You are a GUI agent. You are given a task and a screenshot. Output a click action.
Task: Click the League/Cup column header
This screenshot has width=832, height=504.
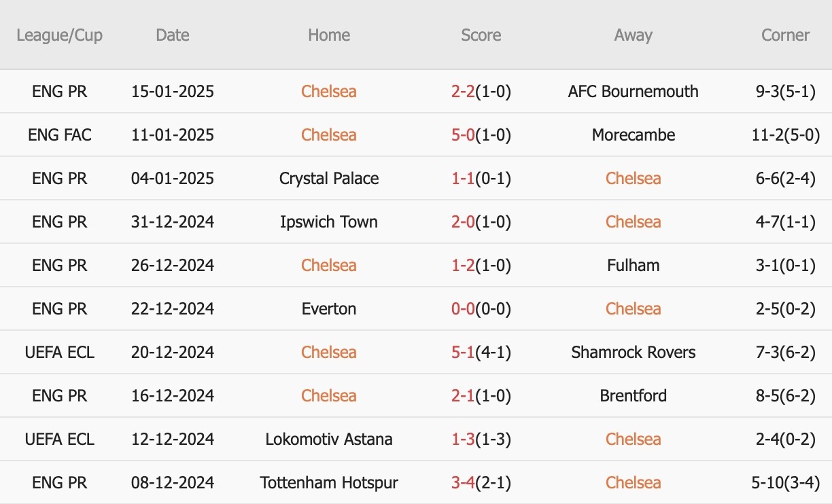tap(60, 35)
